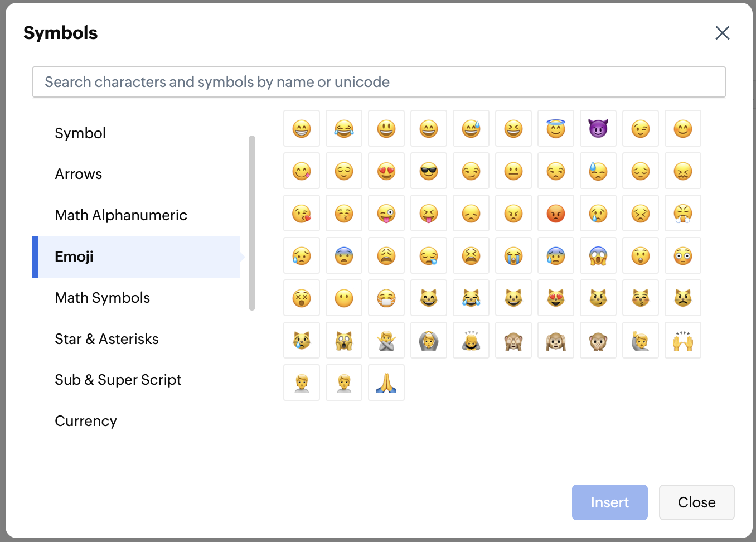Select the face with medical mask emoji
756x542 pixels.
click(x=386, y=298)
